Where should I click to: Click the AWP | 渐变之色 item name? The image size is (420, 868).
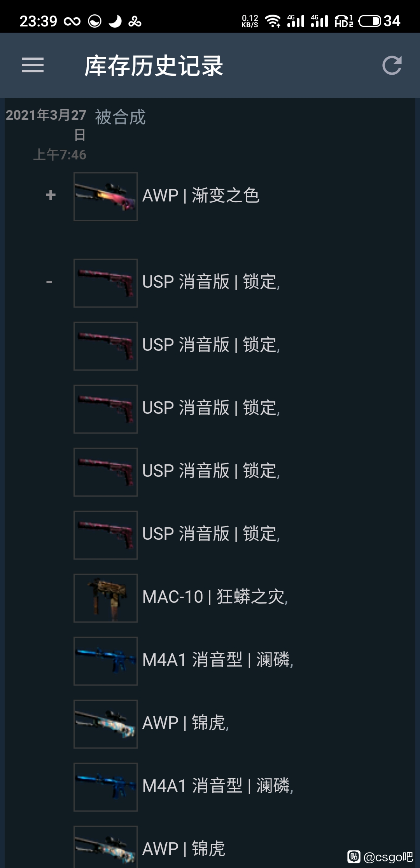(x=201, y=195)
